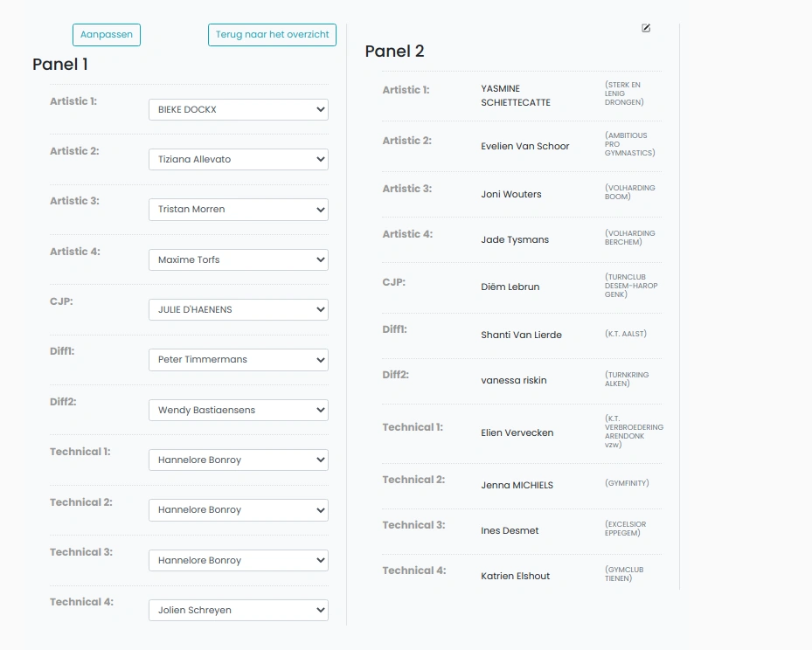Open the Technical 2 judge dropdown
The width and height of the screenshot is (812, 650).
tap(239, 509)
